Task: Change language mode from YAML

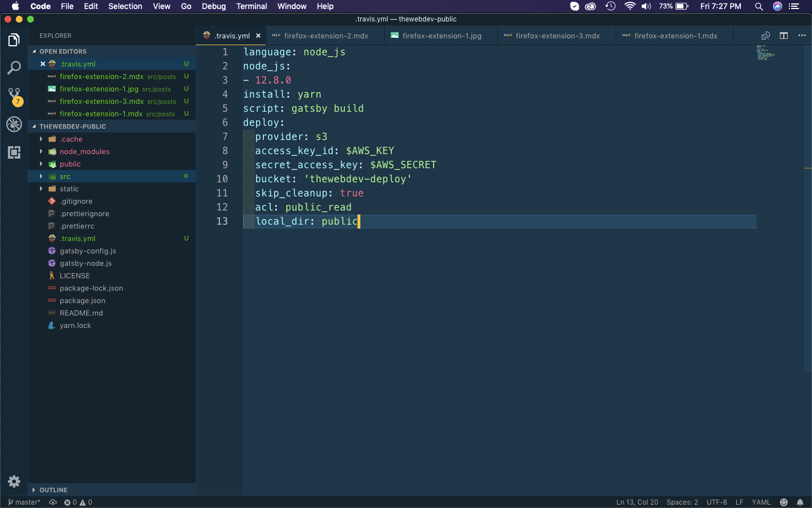Action: pyautogui.click(x=761, y=502)
